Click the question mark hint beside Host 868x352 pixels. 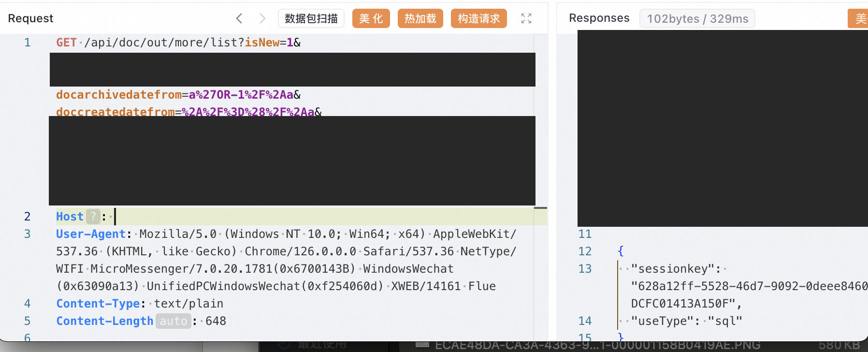[x=93, y=217]
